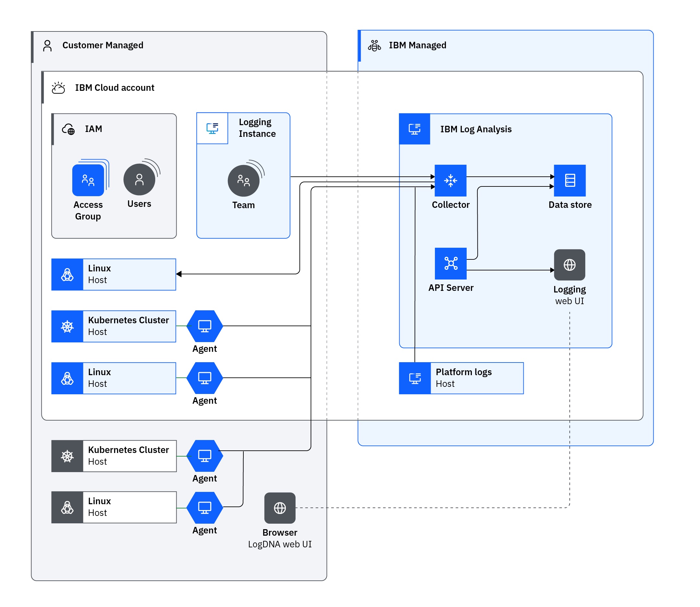This screenshot has height=607, width=700.
Task: Select the Agent hexagon beside blue Kubernetes Cluster
Action: click(205, 326)
